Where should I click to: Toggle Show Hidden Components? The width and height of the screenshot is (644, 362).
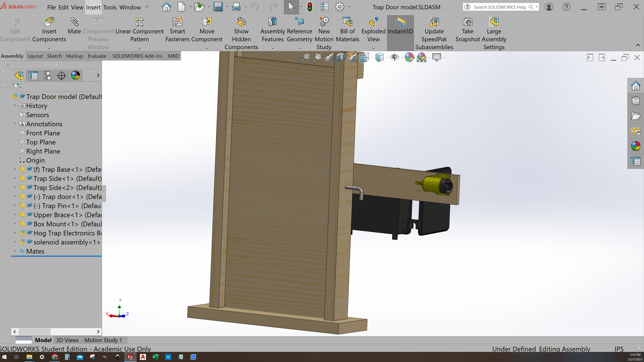click(241, 29)
